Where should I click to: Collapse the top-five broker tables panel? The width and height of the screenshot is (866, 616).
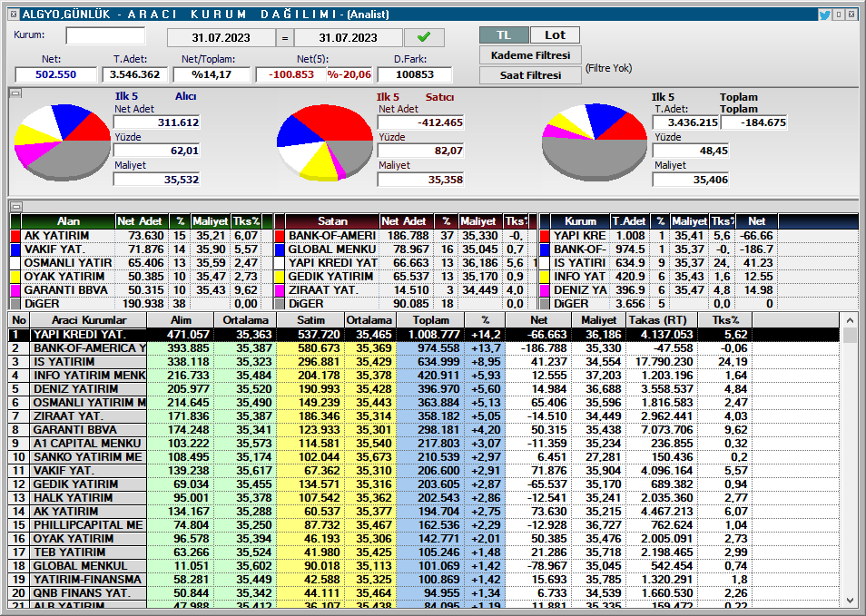point(16,207)
